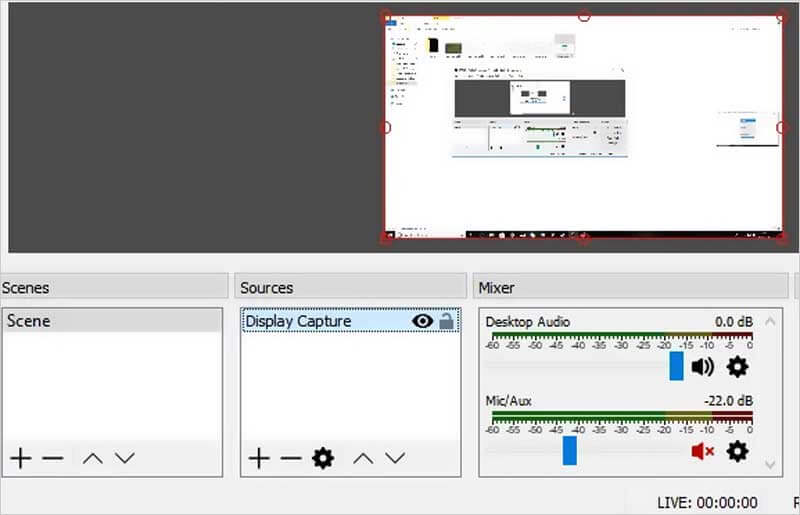This screenshot has width=800, height=515.
Task: Open Mic/Aux settings gear
Action: tap(737, 451)
